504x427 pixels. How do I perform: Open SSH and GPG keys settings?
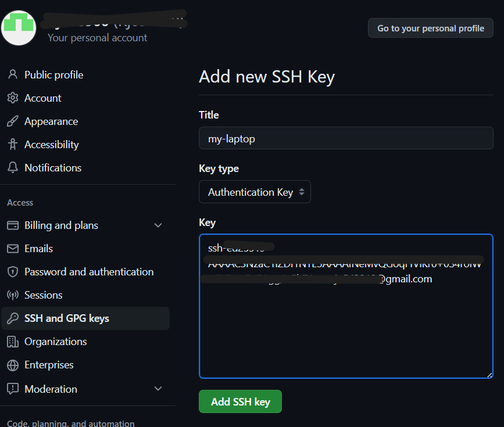click(x=67, y=318)
